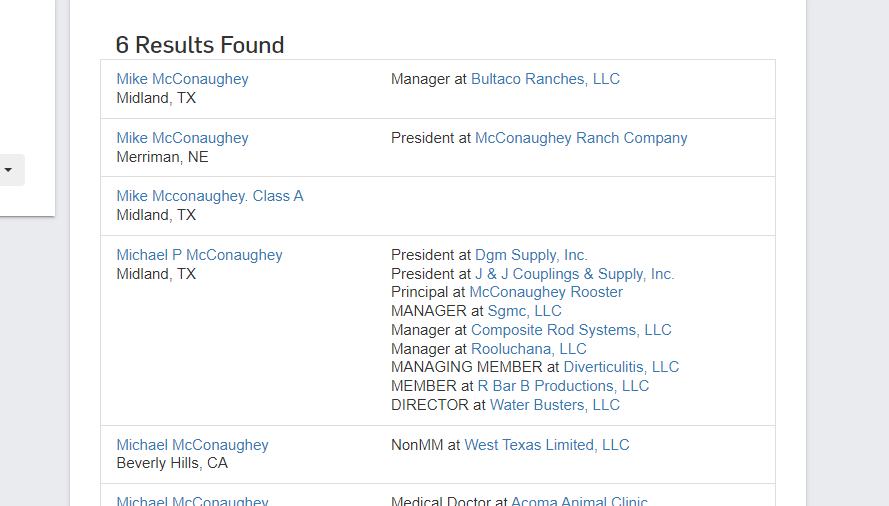
Task: Open Acoma Animal Clinic link
Action: 579,500
